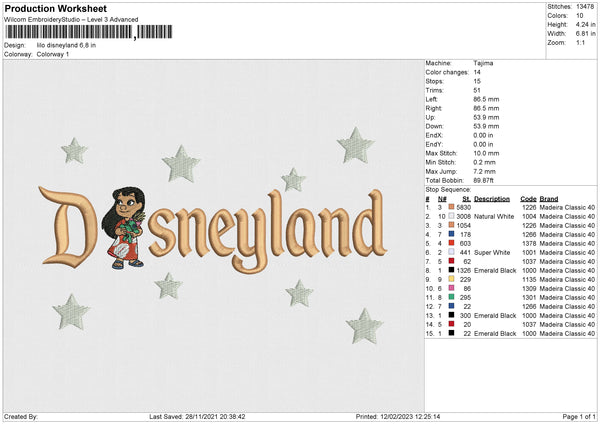The image size is (600, 424).
Task: Click 'Printed: 12/02/2023 12:25:14' footer text
Action: [398, 417]
